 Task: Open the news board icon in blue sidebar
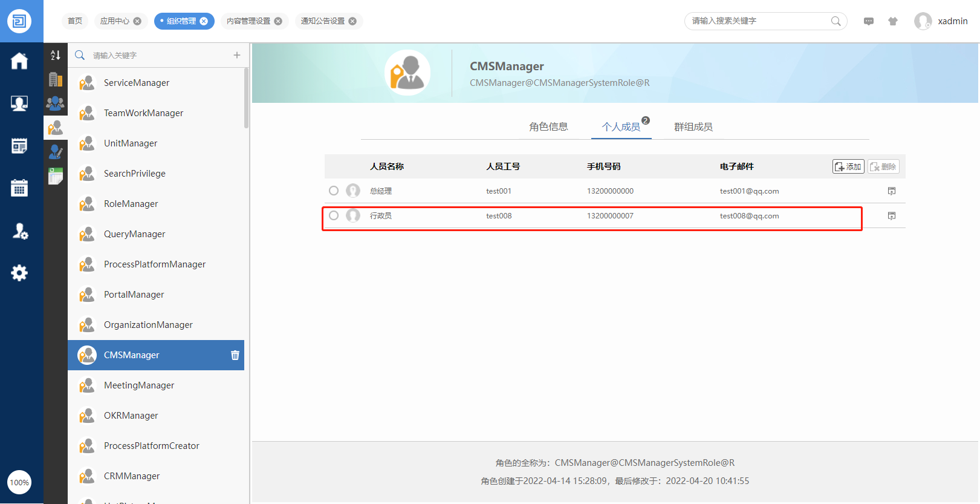point(19,146)
